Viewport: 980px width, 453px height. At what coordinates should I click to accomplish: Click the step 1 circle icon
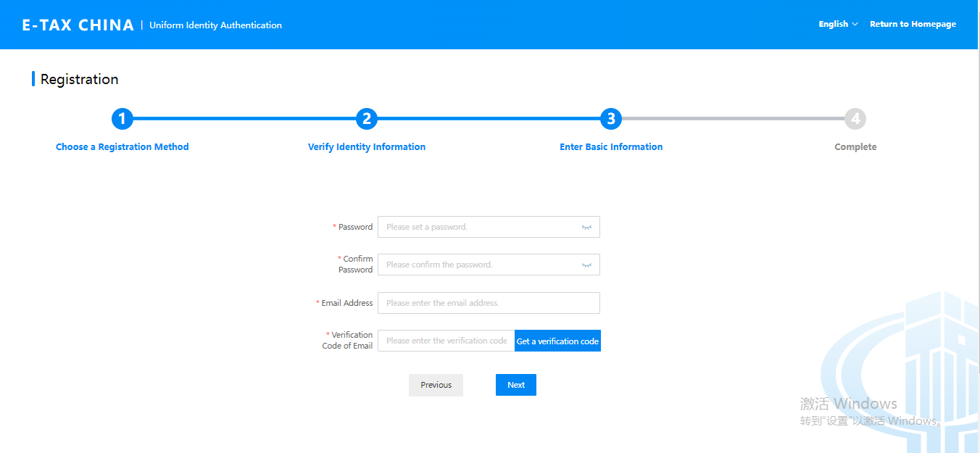(x=122, y=119)
